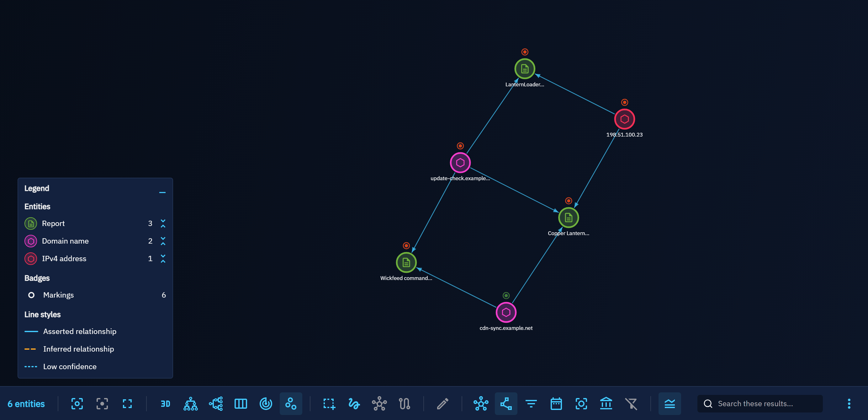Select the 198.51.100.23 IPv4 node
Viewport: 868px width, 420px height.
624,119
